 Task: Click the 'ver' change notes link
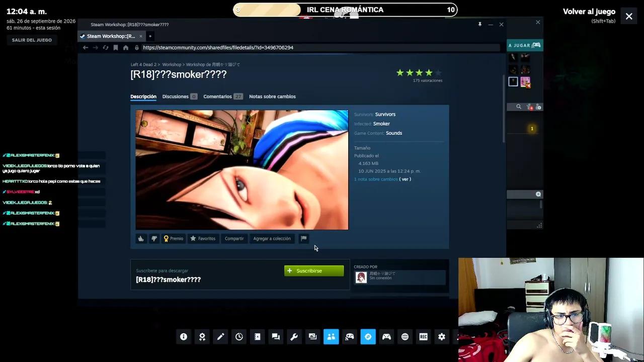[406, 179]
